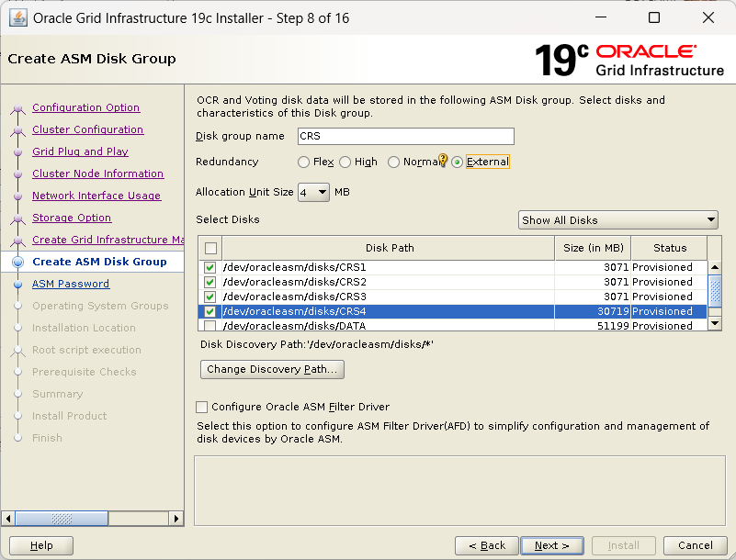Go to ASM Password step
Screen dimensions: 736x560
tap(71, 284)
